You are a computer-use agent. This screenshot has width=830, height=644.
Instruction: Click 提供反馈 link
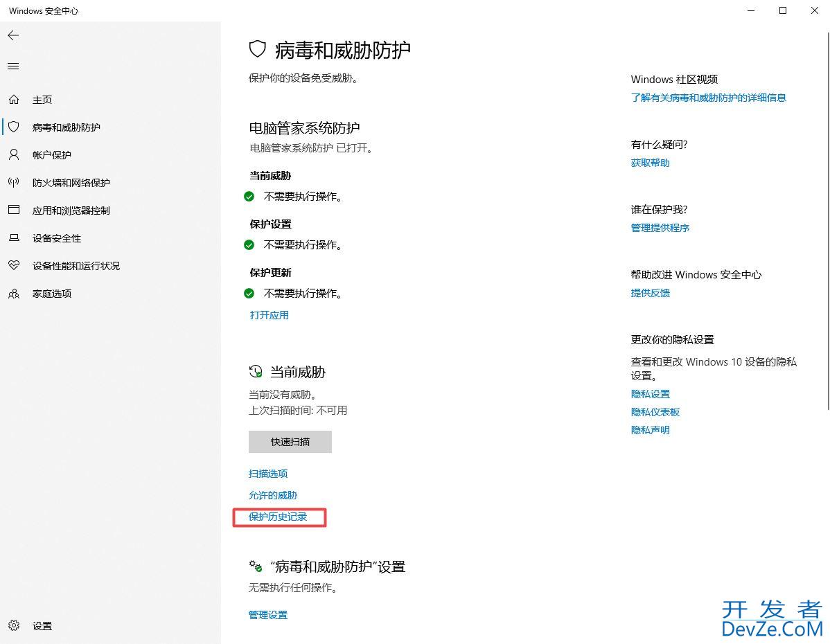(x=650, y=293)
